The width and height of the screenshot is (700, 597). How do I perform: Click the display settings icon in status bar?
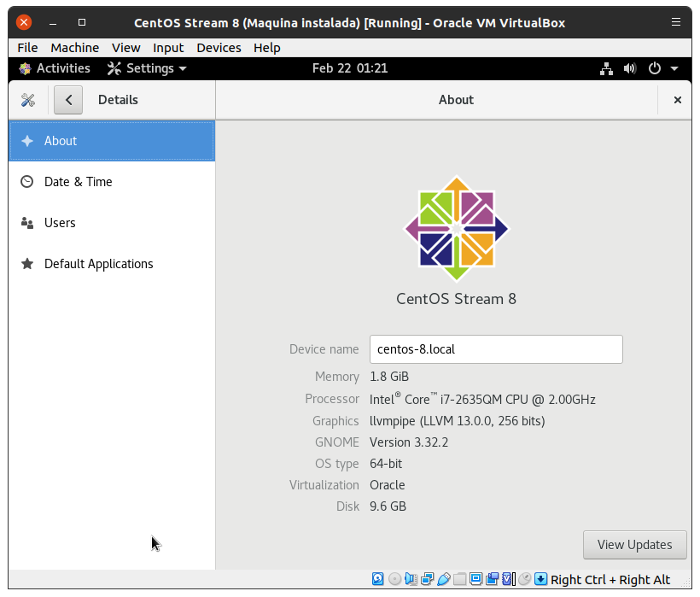475,579
